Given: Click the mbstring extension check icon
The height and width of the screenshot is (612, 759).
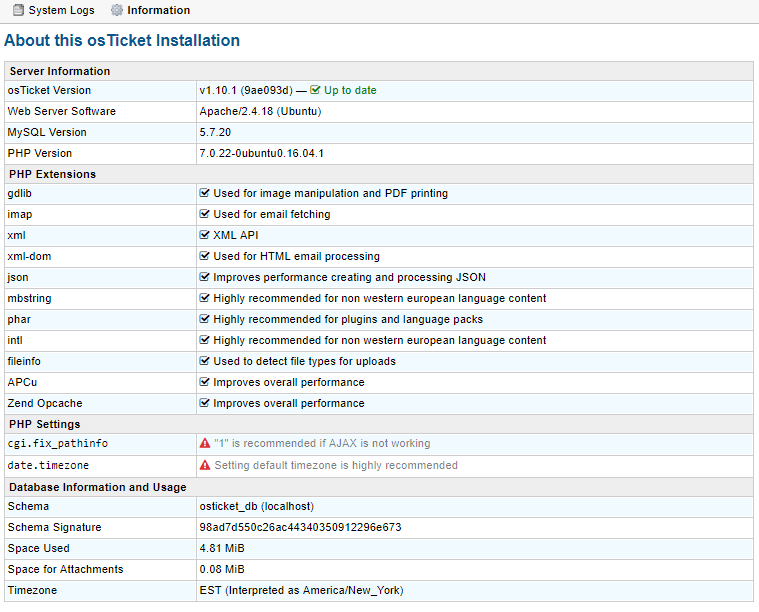Looking at the screenshot, I should pyautogui.click(x=204, y=298).
